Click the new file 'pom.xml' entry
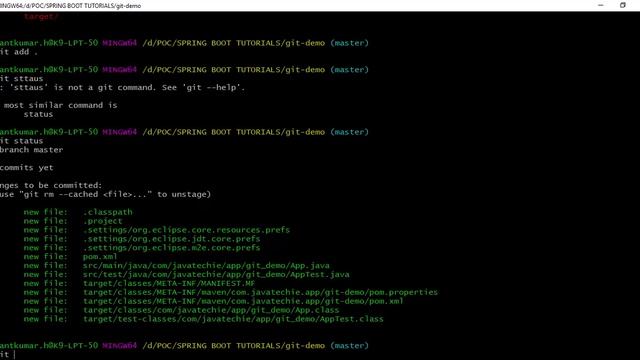 tap(70, 257)
